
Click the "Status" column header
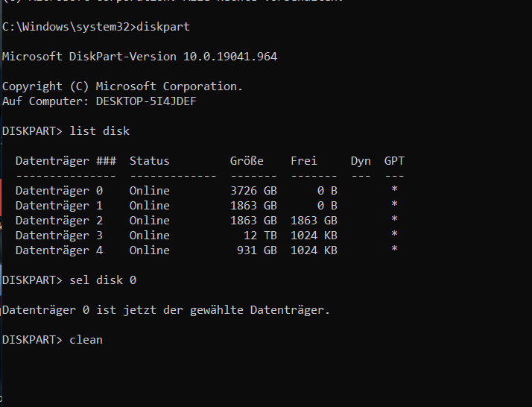149,161
